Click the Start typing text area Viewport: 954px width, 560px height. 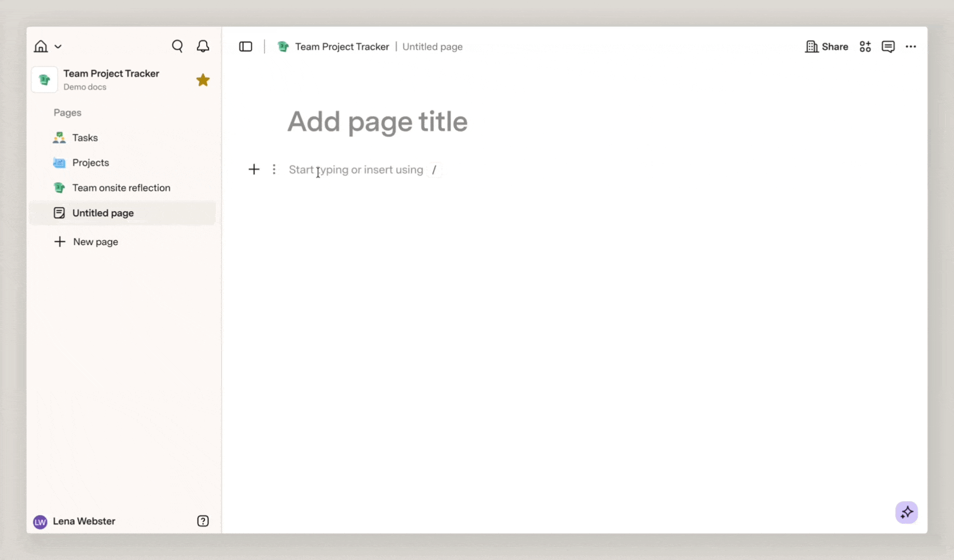(356, 170)
